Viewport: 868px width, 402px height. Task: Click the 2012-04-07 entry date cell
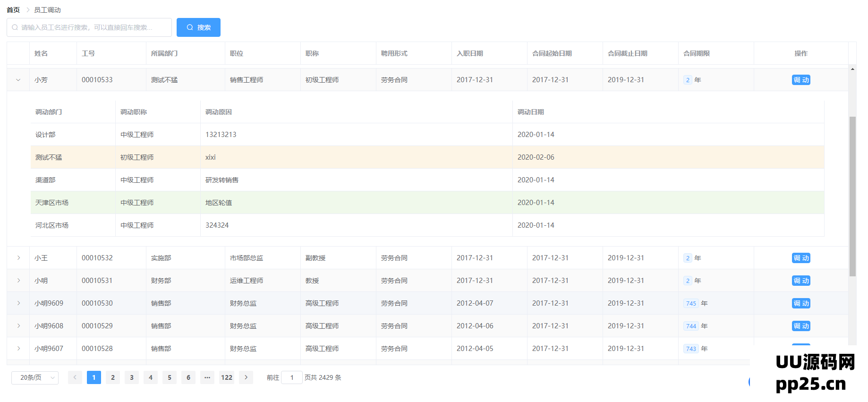[489, 303]
